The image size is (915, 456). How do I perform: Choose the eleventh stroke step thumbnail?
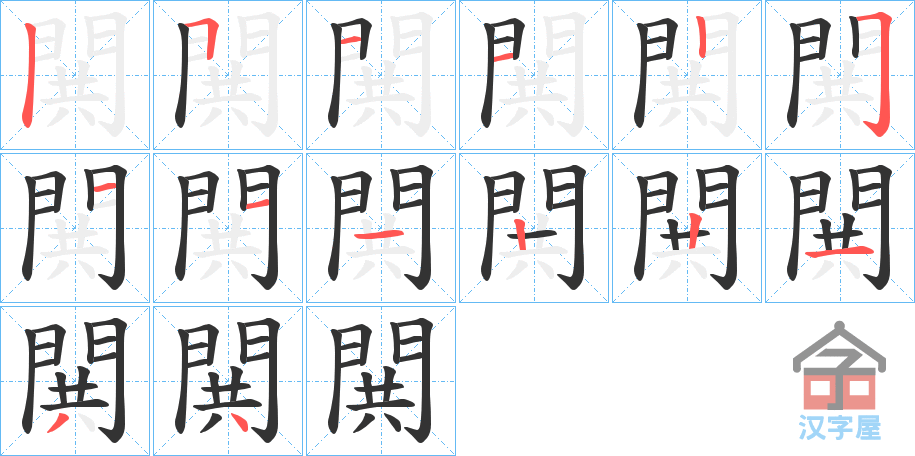click(x=687, y=228)
